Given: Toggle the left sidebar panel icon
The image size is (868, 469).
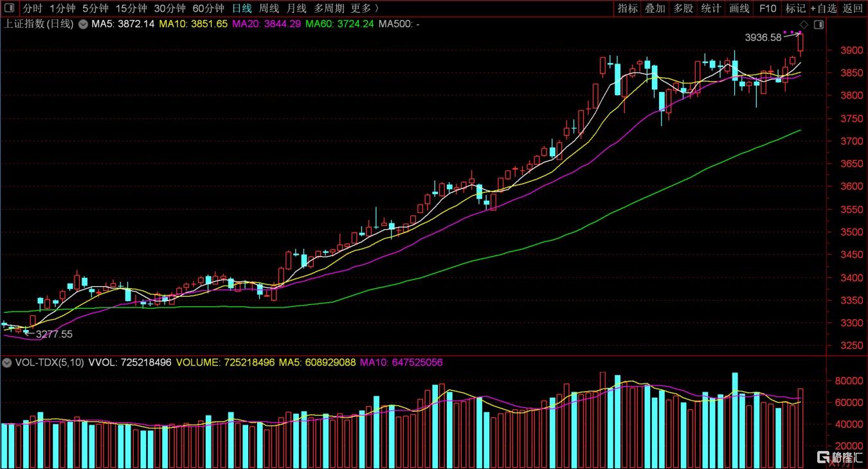Looking at the screenshot, I should (9, 8).
